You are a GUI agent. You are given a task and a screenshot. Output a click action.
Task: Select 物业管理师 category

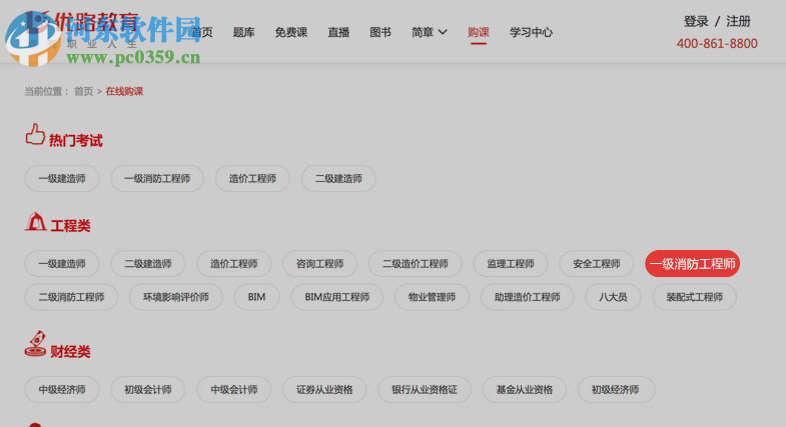pos(432,297)
